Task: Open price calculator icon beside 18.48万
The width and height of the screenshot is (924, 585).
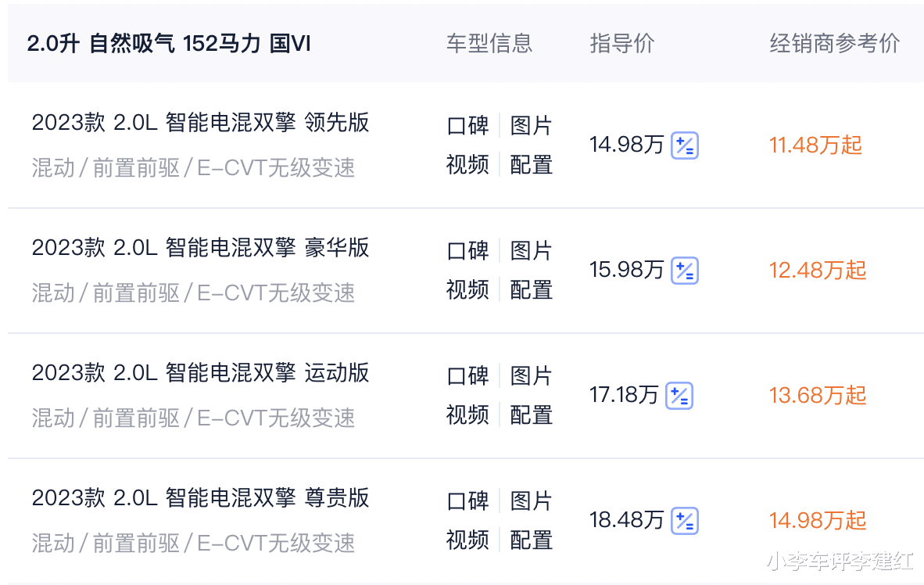Action: [685, 521]
